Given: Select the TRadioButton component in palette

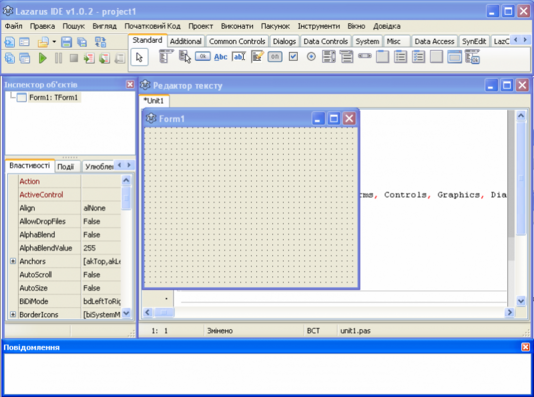Looking at the screenshot, I should point(311,57).
